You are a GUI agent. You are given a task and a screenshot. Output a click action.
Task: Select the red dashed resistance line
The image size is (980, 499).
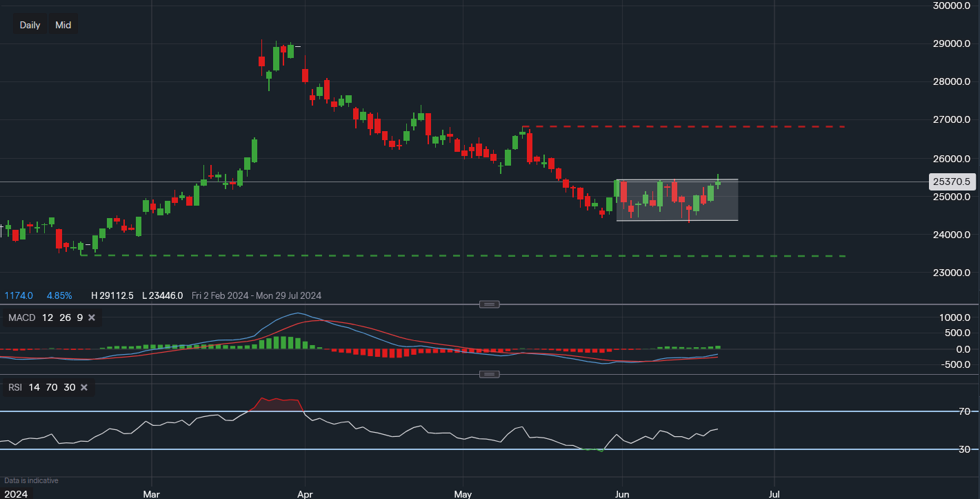coord(690,127)
